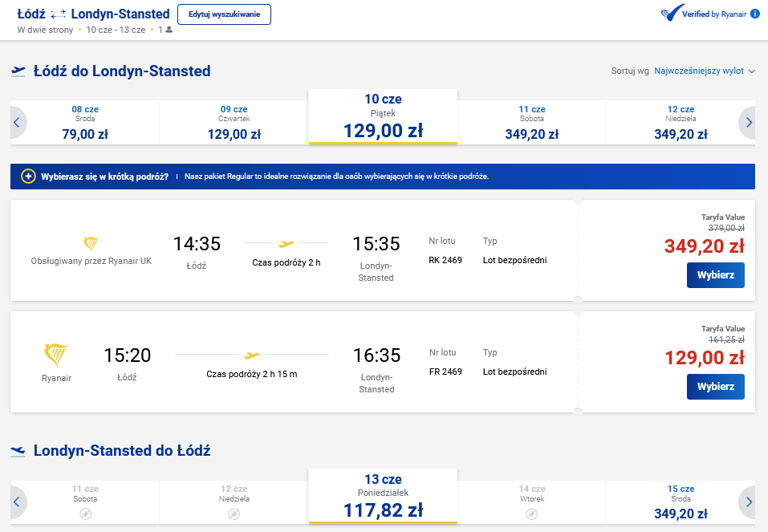Show earlier return dates with left arrow
The image size is (768, 532).
pyautogui.click(x=17, y=502)
